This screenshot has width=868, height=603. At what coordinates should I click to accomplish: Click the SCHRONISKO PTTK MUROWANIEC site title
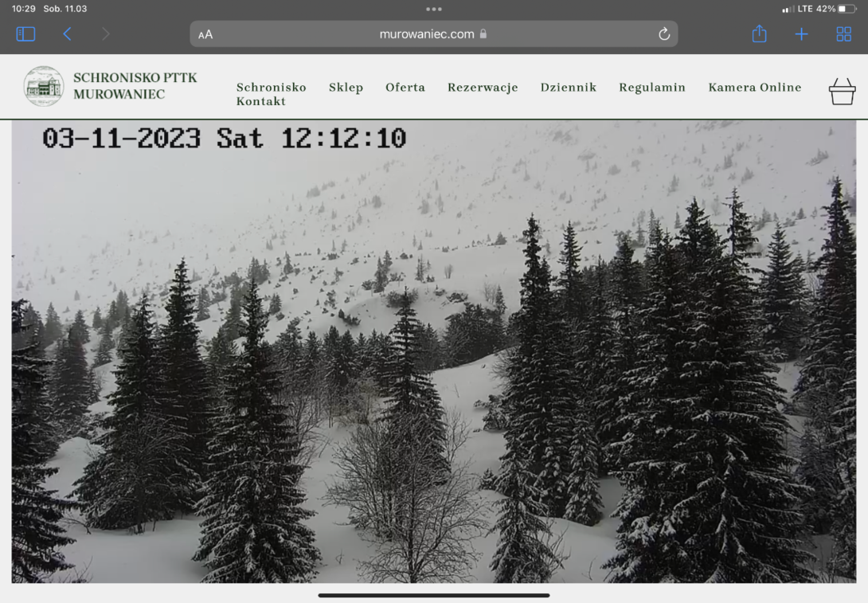click(135, 86)
